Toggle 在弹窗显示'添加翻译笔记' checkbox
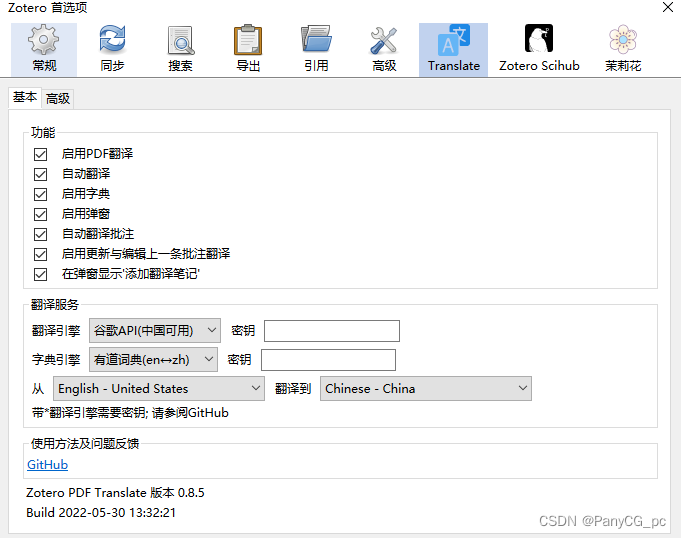This screenshot has width=681, height=538. coord(40,274)
